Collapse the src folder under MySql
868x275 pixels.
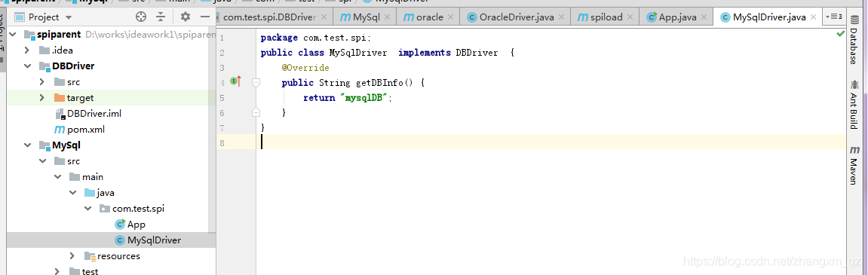[42, 161]
